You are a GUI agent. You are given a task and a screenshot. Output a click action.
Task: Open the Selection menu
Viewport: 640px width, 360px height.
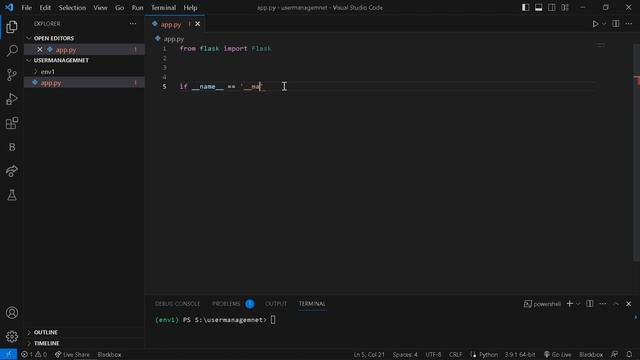pyautogui.click(x=72, y=7)
